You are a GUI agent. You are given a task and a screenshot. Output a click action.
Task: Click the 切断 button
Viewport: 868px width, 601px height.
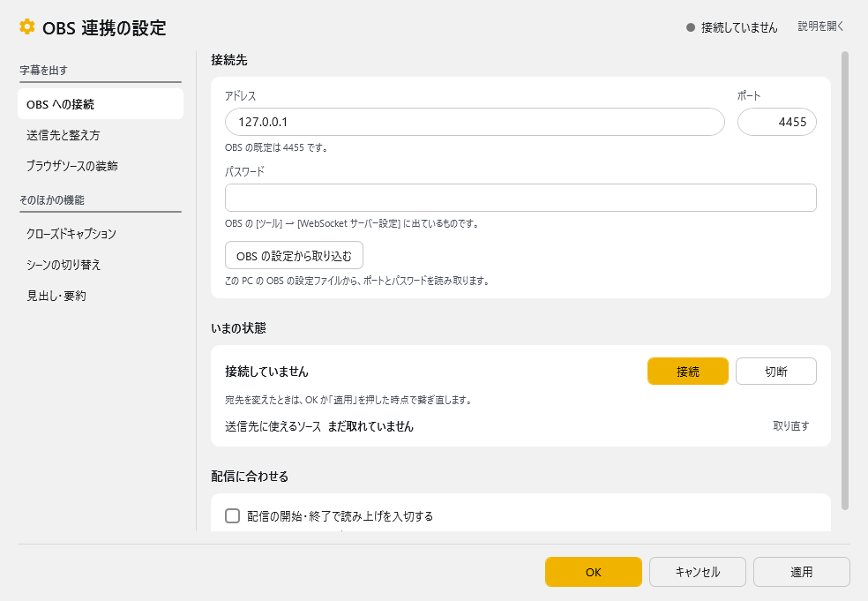[x=775, y=372]
